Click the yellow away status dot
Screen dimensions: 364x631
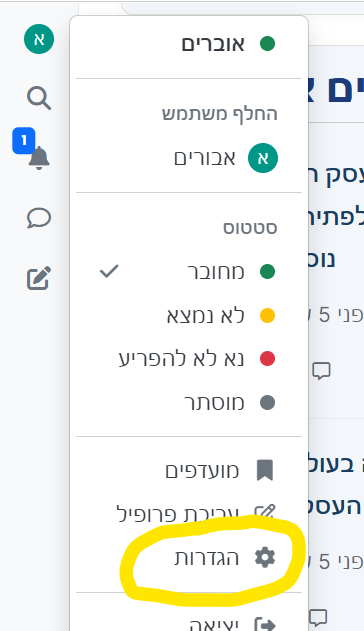coord(267,316)
